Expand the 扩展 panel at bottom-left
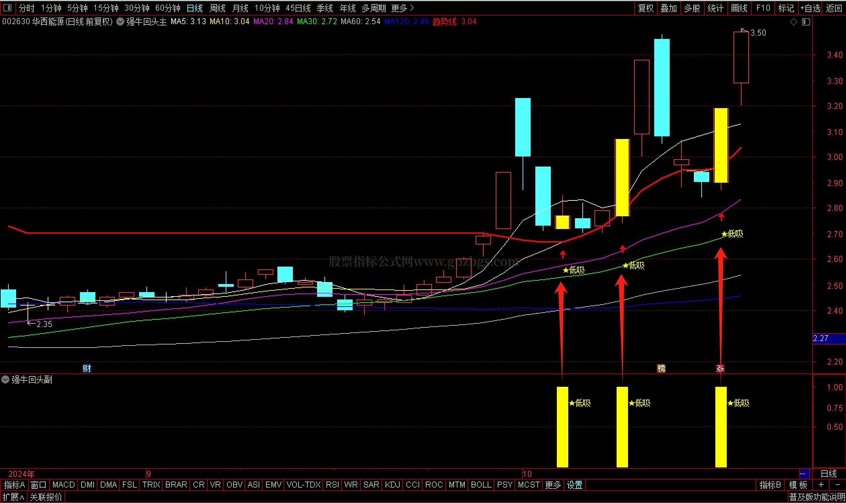This screenshot has width=846, height=504. (13, 498)
